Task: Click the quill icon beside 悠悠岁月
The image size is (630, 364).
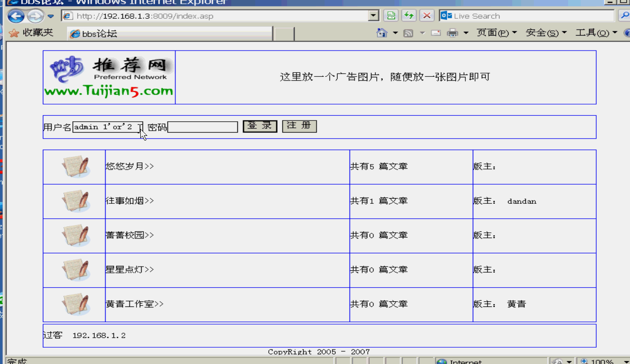Action: (75, 167)
